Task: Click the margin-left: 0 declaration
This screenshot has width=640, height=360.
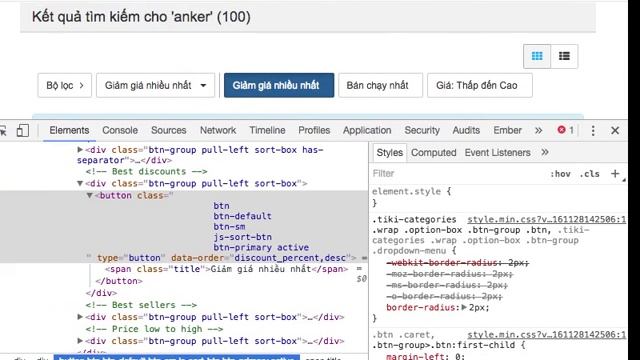Action: 425,356
